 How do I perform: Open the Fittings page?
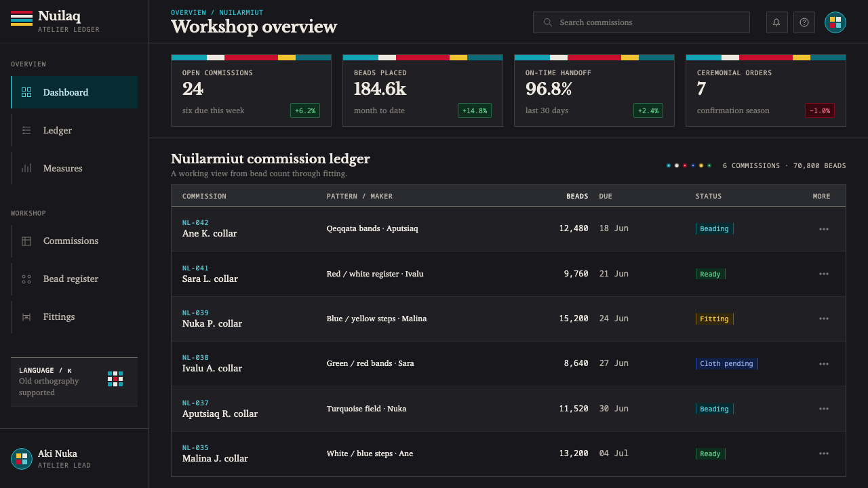click(75, 317)
